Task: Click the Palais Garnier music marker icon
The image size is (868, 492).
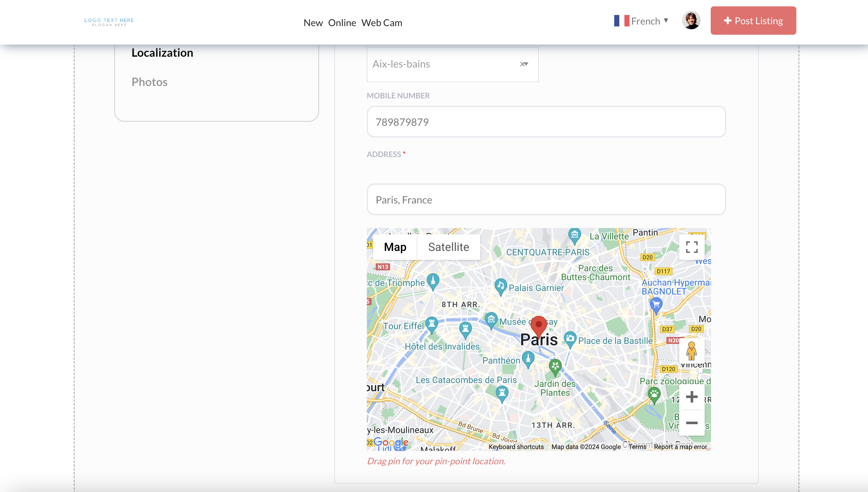Action: 501,286
